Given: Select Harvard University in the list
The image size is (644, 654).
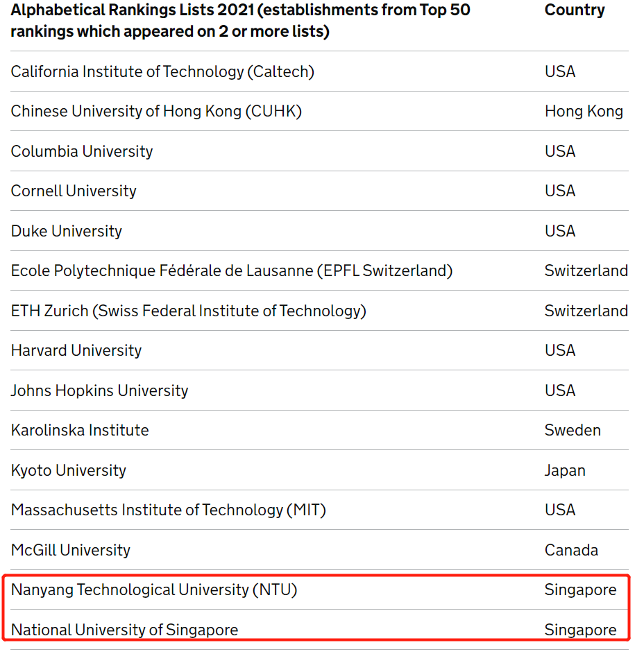Looking at the screenshot, I should click(76, 350).
